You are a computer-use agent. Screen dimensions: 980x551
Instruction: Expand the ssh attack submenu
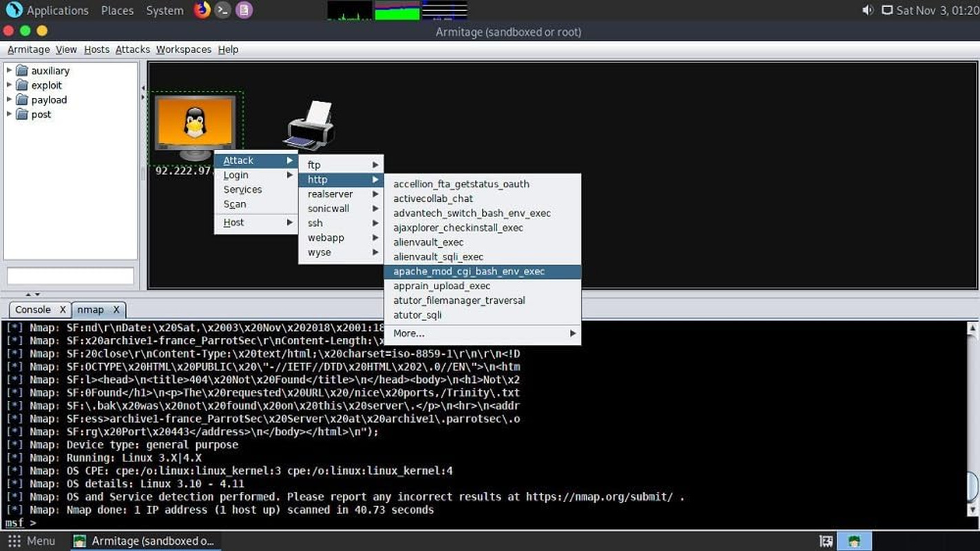click(315, 223)
